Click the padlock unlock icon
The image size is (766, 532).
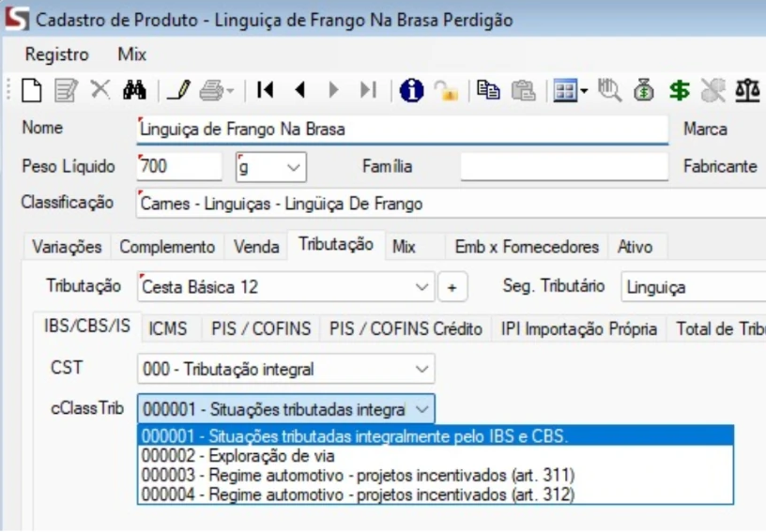446,91
